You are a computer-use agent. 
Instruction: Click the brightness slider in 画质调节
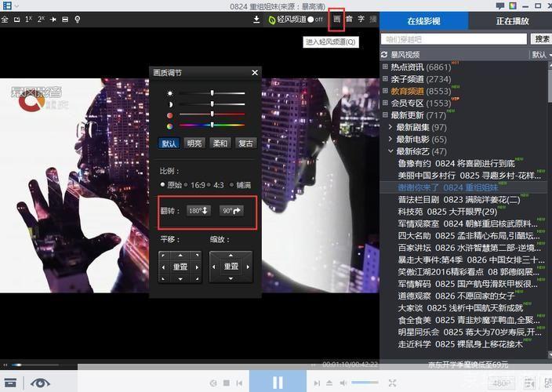point(212,93)
